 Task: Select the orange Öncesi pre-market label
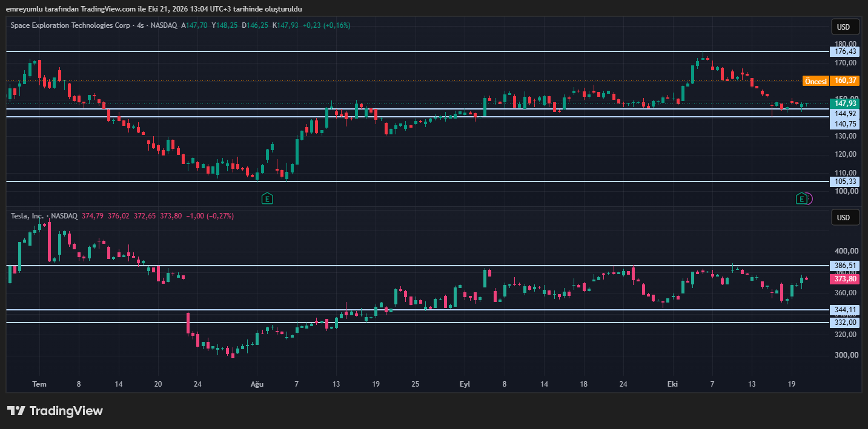point(815,81)
